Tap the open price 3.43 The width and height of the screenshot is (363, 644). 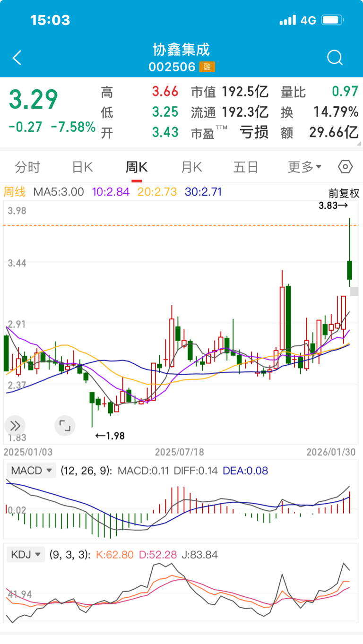tap(165, 132)
